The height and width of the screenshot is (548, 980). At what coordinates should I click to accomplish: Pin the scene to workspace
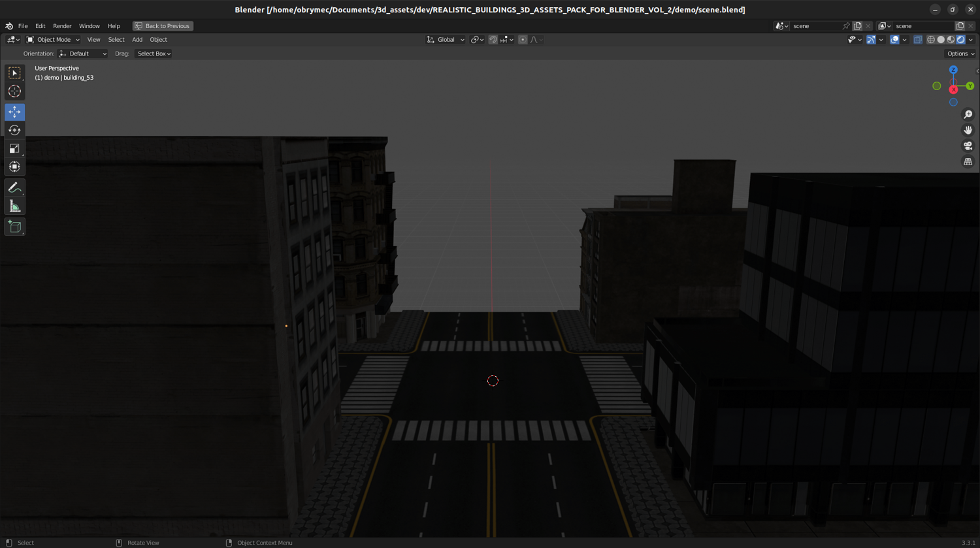846,26
